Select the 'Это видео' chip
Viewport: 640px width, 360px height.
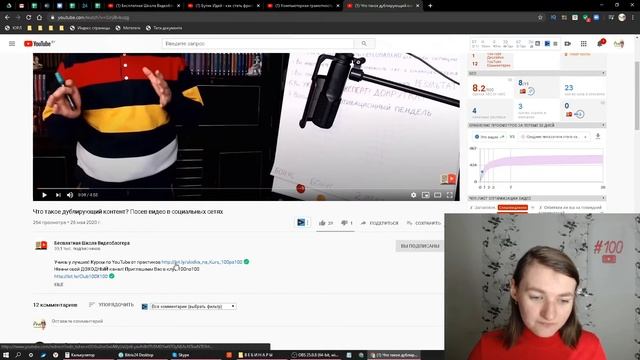[489, 137]
